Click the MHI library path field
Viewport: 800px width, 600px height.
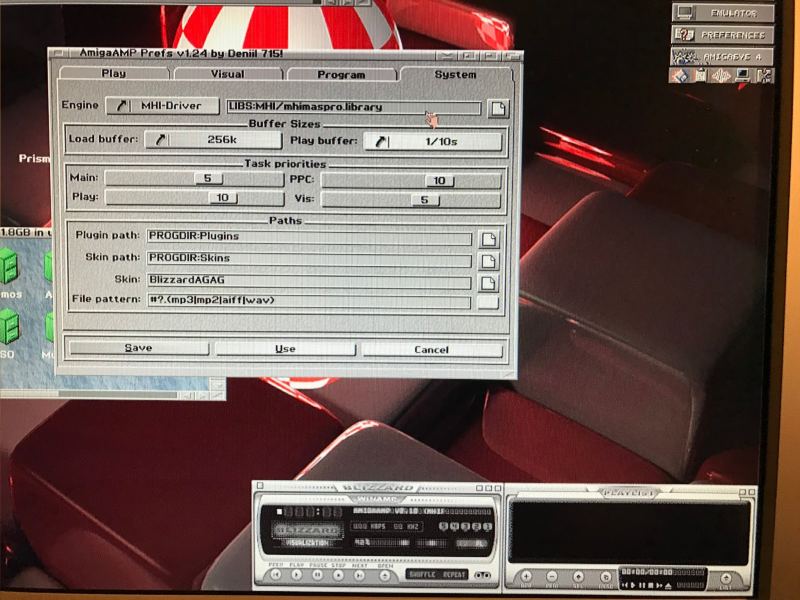(x=354, y=107)
